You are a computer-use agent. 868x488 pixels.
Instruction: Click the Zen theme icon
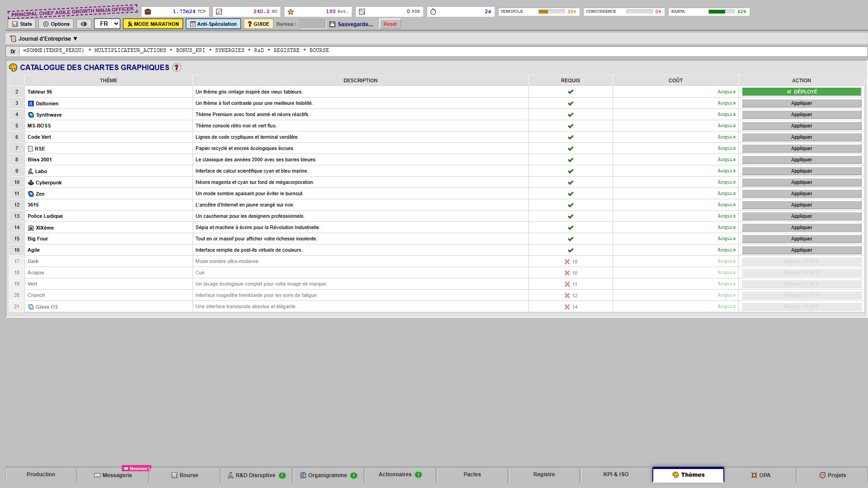(31, 194)
